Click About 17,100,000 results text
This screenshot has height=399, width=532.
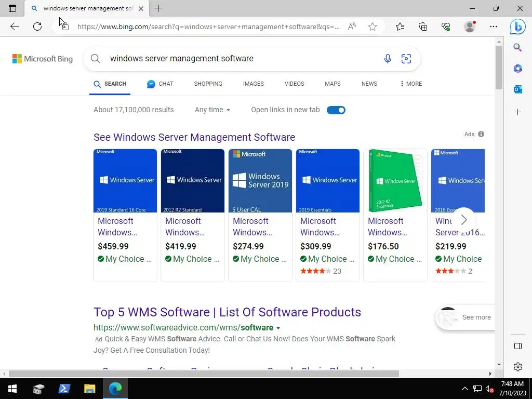coord(134,110)
